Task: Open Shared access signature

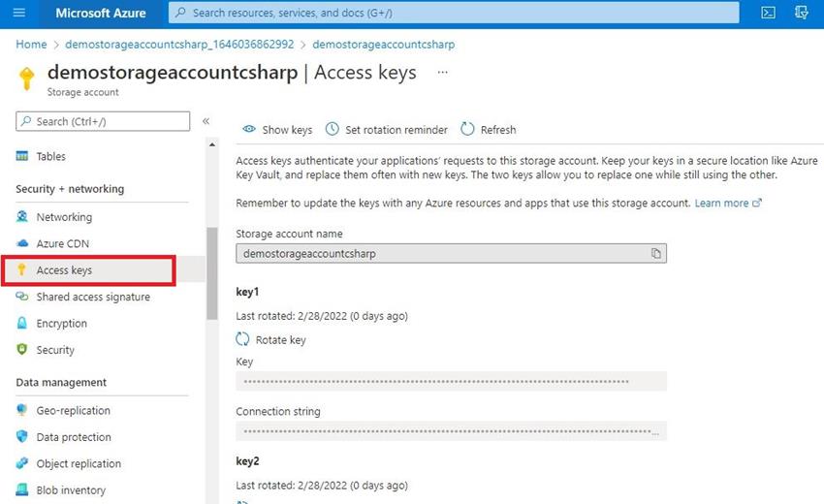Action: point(93,297)
